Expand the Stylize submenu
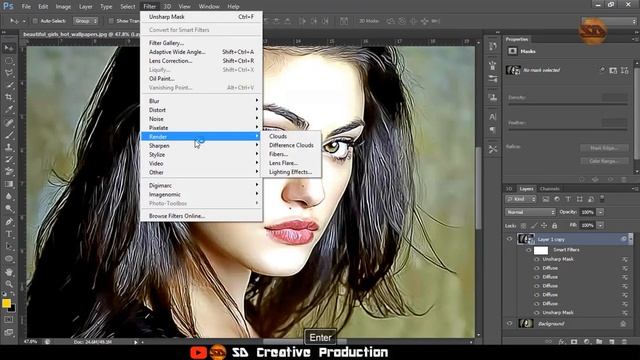Viewport: 640px width, 360px height. 201,155
